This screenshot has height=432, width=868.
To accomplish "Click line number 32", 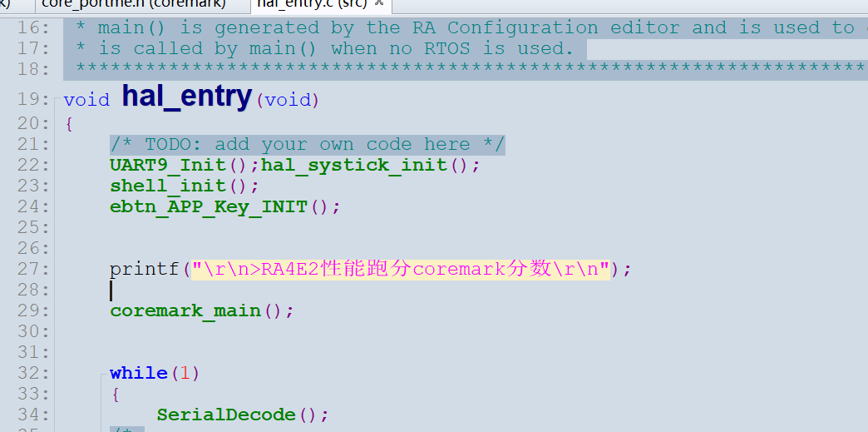I will tap(32, 373).
